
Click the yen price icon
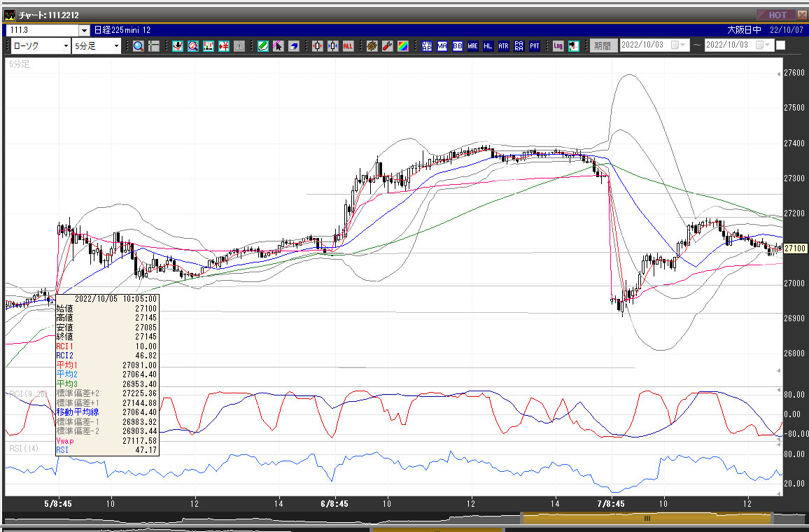[x=224, y=46]
